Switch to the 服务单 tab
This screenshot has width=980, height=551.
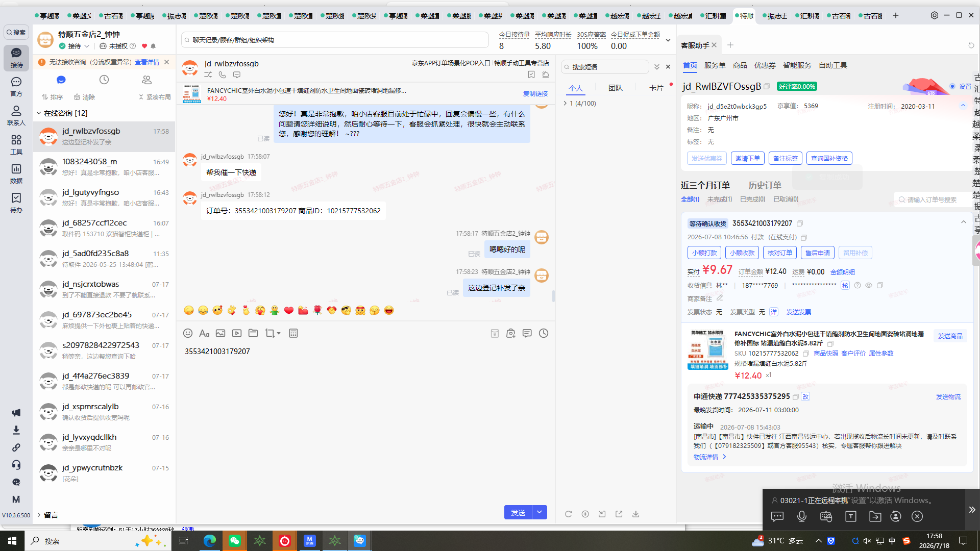point(715,65)
